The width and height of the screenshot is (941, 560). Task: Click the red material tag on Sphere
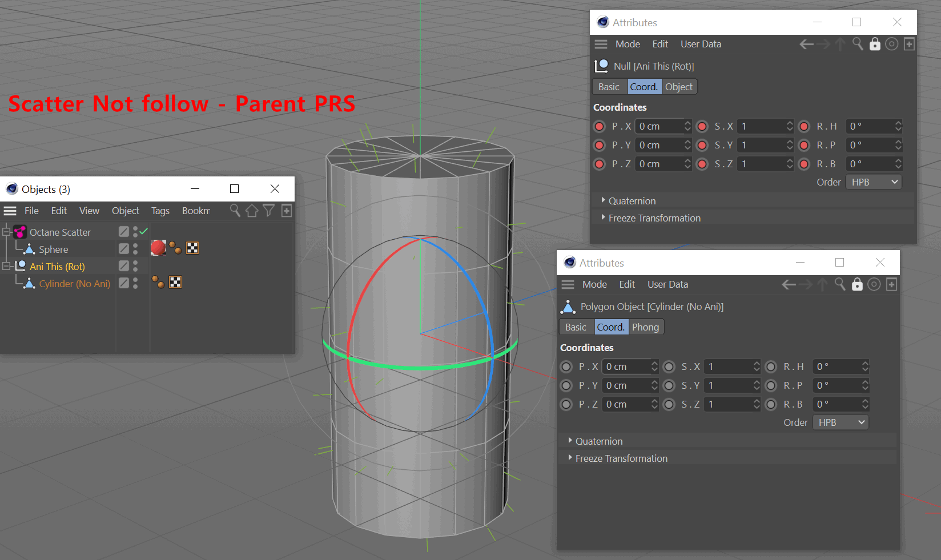coord(158,248)
